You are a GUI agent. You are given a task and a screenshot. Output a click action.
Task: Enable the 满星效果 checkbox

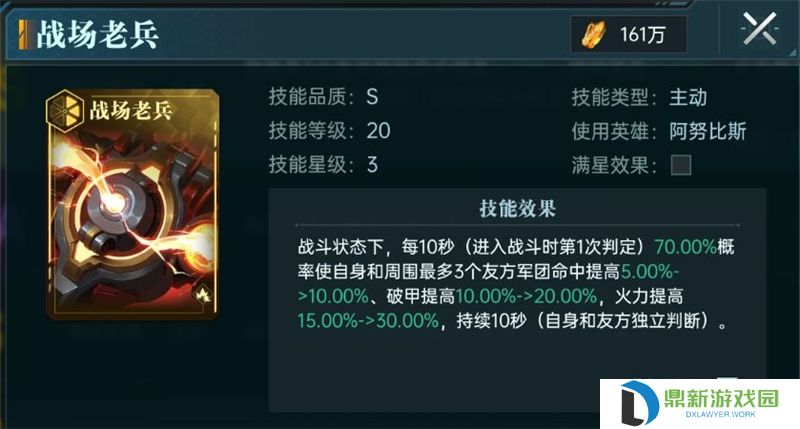(681, 165)
